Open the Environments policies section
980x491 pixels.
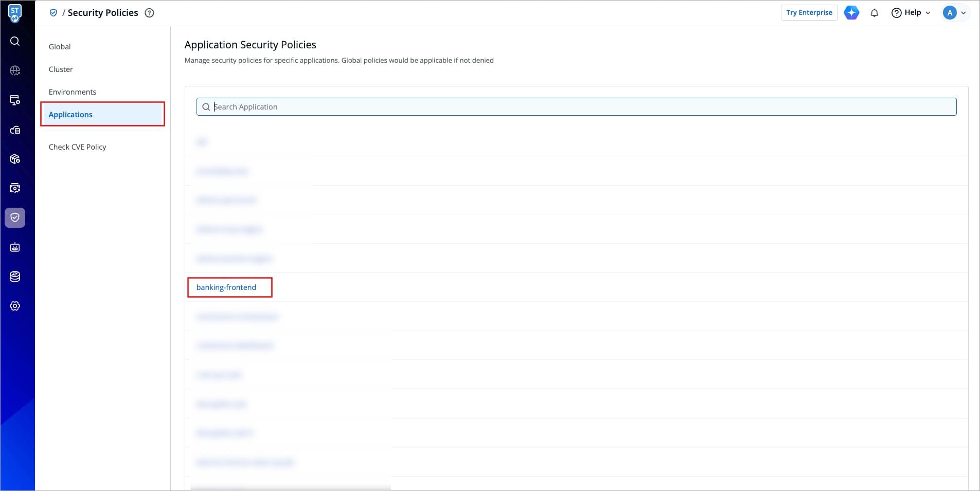coord(73,92)
